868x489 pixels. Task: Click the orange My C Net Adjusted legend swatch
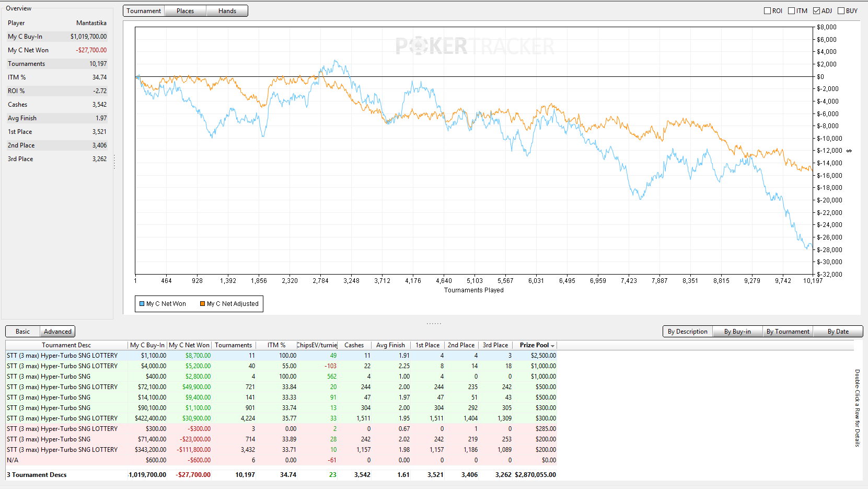(x=202, y=304)
